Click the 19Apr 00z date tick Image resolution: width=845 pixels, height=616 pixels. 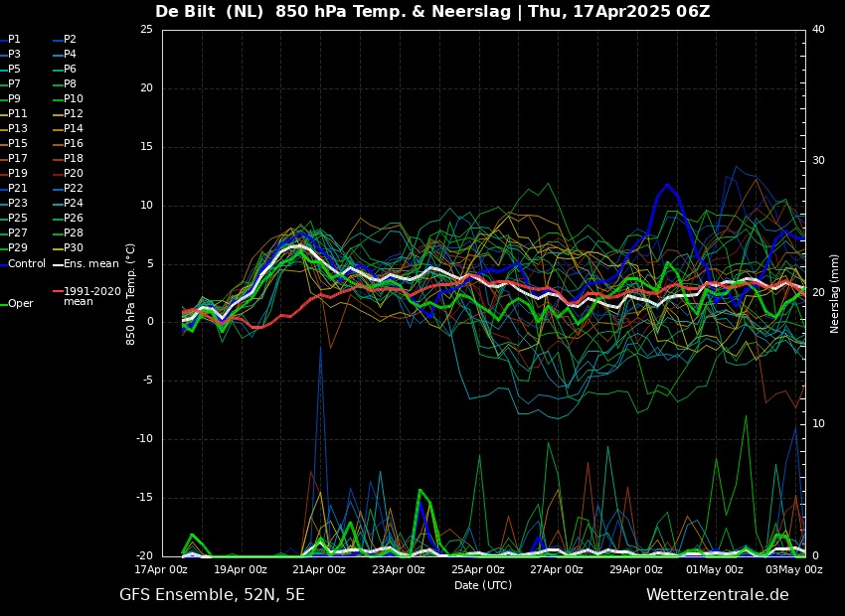tap(242, 569)
